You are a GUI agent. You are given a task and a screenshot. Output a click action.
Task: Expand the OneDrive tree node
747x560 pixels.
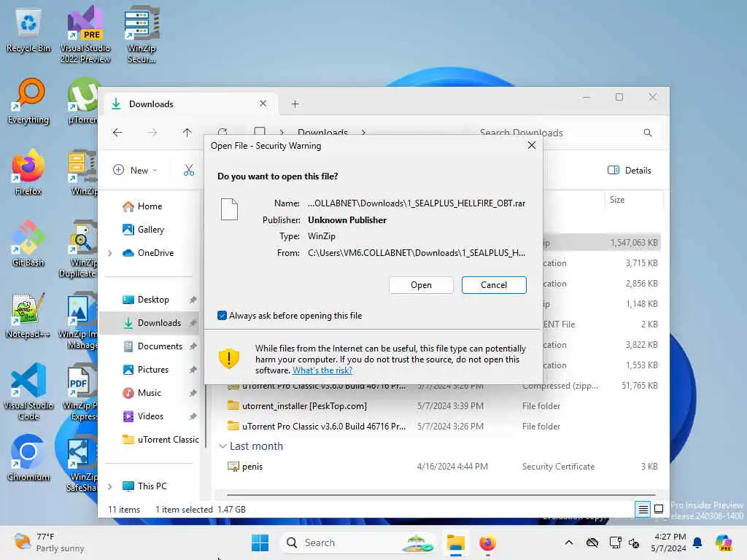[110, 253]
